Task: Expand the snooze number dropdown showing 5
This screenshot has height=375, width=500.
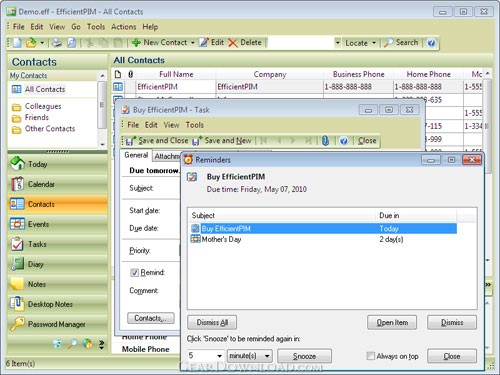Action: [219, 356]
